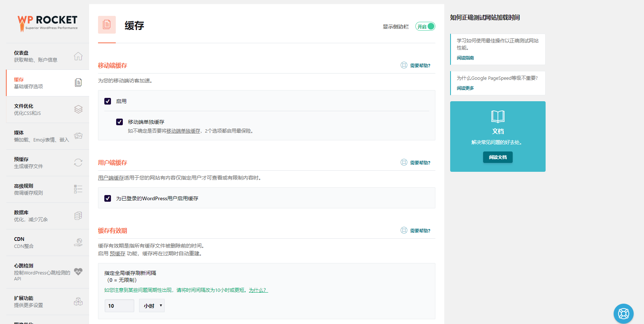Click the 移动端缓存 section heading
Viewport: 644px width, 324px height.
point(112,65)
